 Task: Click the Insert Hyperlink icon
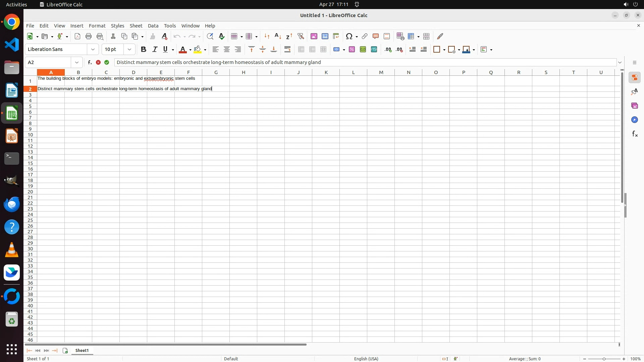365,36
